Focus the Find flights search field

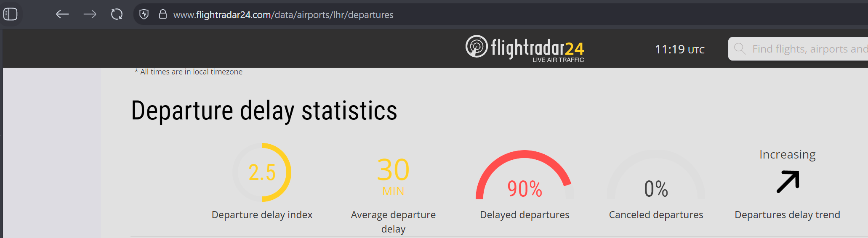point(798,49)
